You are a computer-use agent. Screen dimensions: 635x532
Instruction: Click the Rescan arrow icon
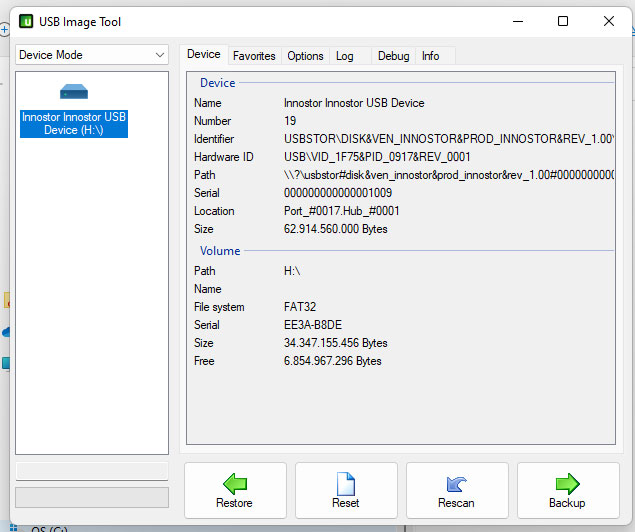tap(456, 484)
